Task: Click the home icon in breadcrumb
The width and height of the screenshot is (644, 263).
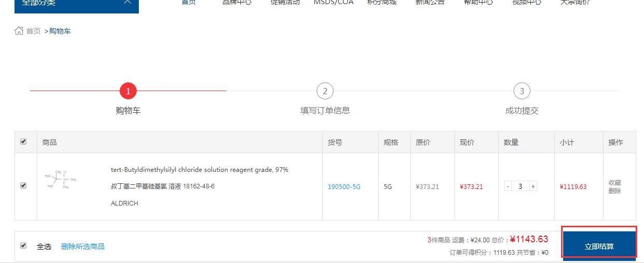Action: click(19, 31)
